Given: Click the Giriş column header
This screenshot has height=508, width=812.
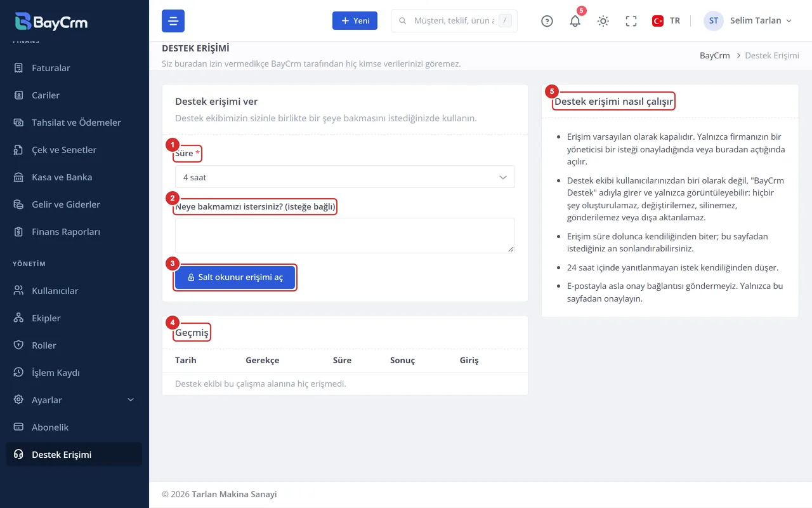Looking at the screenshot, I should coord(469,360).
